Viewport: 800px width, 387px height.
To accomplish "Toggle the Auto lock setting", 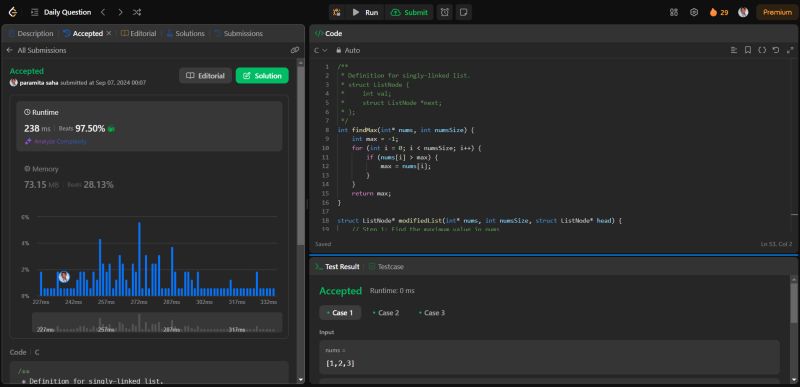I will coord(348,50).
